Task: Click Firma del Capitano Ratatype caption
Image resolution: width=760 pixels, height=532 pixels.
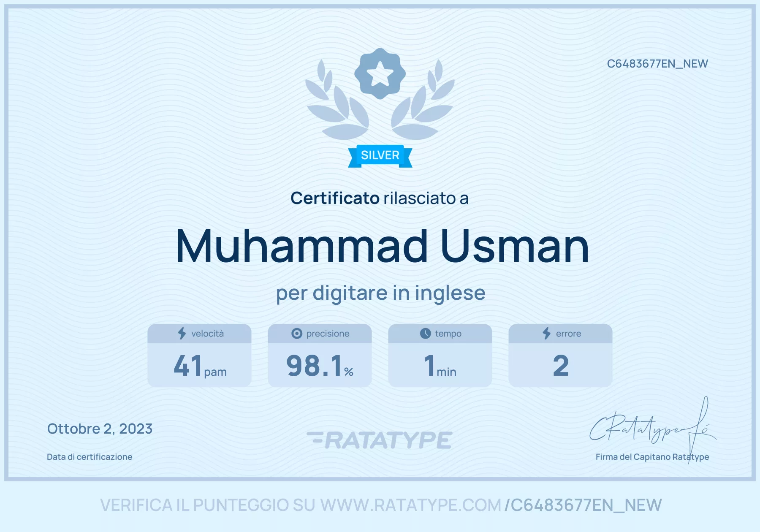Action: pos(652,457)
